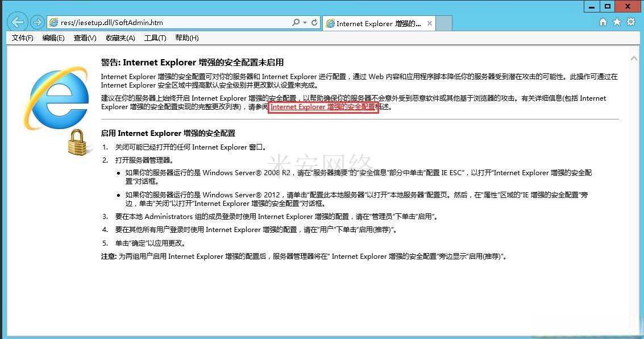The width and height of the screenshot is (644, 339).
Task: Open the 收藏夹(A) menu
Action: pyautogui.click(x=121, y=38)
